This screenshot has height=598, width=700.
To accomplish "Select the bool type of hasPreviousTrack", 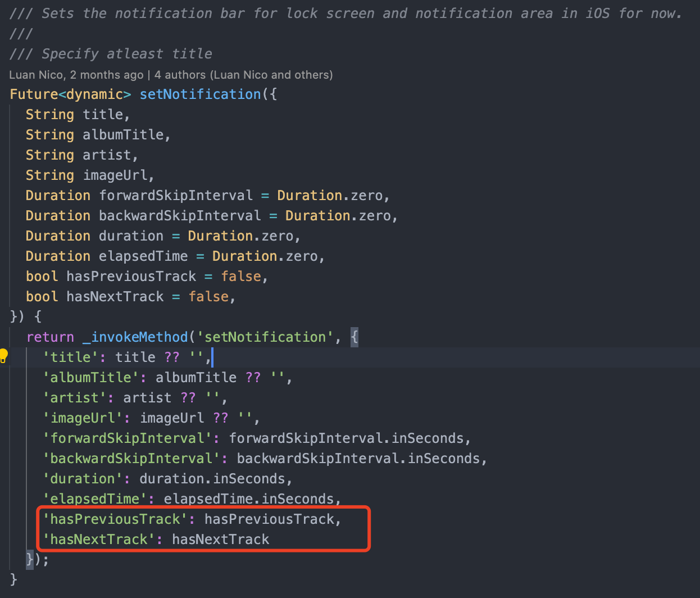I will pos(41,276).
